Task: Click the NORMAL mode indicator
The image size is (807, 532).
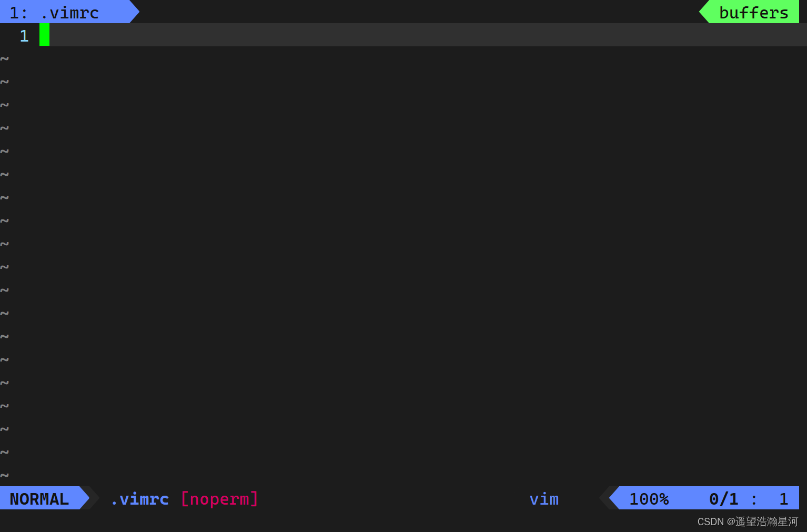Action: pyautogui.click(x=39, y=498)
